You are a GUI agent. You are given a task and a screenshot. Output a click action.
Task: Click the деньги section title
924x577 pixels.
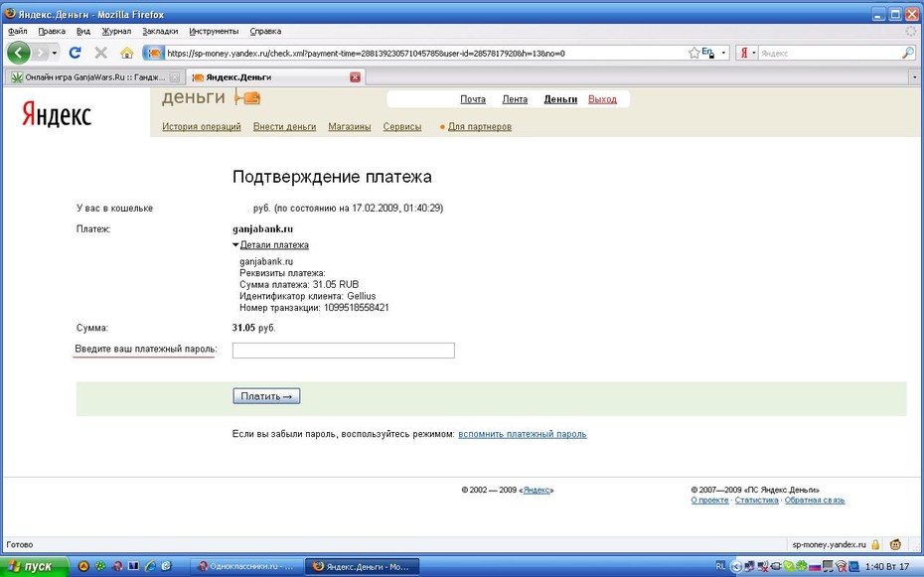tap(194, 97)
